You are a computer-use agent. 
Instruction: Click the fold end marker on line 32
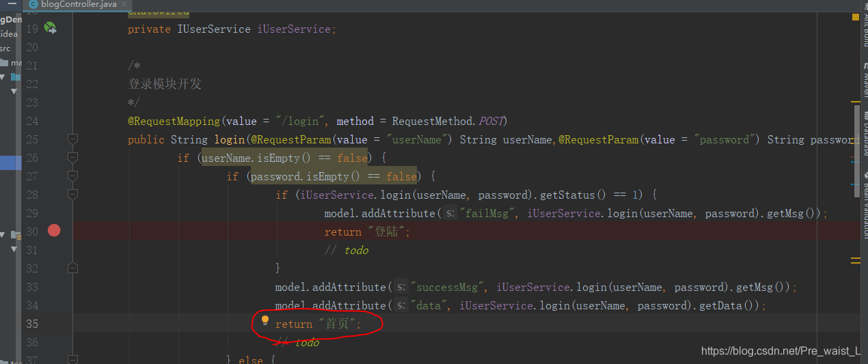click(72, 268)
